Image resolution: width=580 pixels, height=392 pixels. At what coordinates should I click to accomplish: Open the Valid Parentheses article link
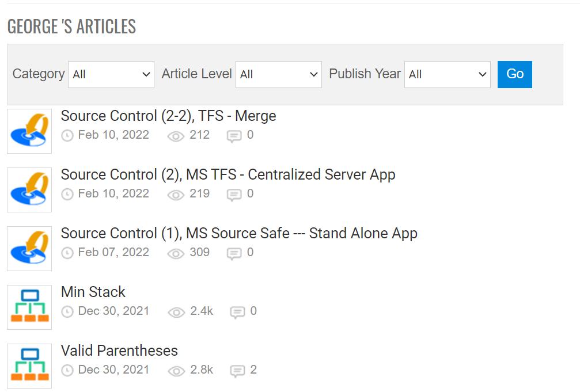coord(119,351)
